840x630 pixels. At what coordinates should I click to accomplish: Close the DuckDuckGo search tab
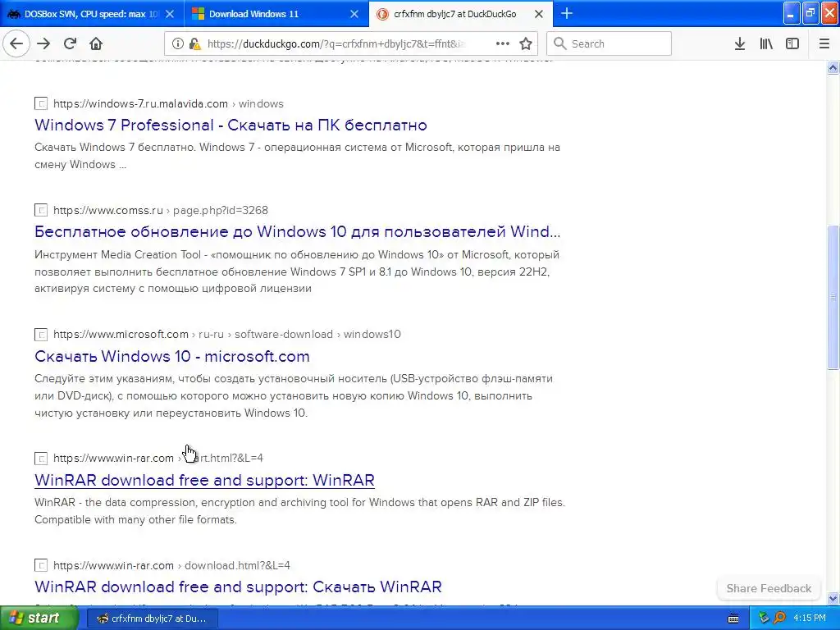[x=539, y=14]
